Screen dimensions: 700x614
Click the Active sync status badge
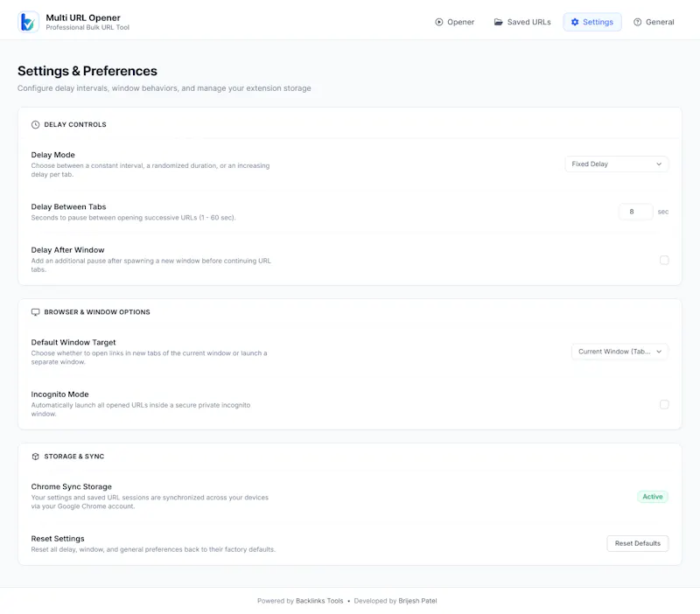[x=652, y=497]
